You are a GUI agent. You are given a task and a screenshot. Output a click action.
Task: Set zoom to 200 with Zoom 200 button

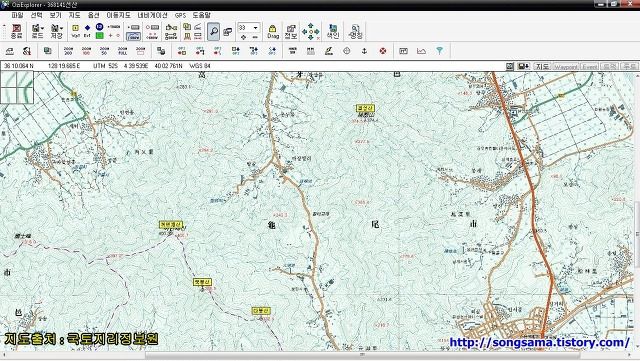coord(68,51)
